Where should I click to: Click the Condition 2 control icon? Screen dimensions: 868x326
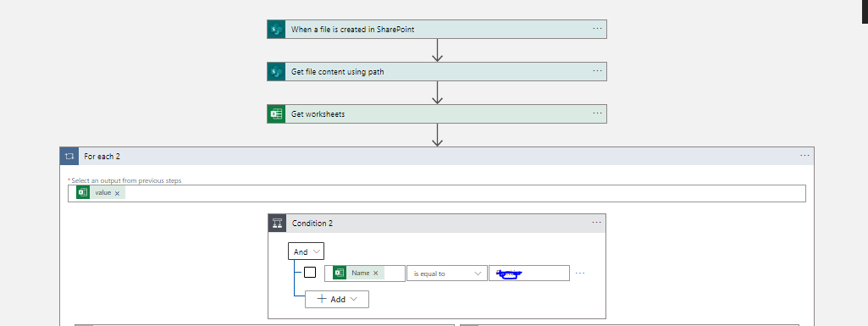coord(278,223)
